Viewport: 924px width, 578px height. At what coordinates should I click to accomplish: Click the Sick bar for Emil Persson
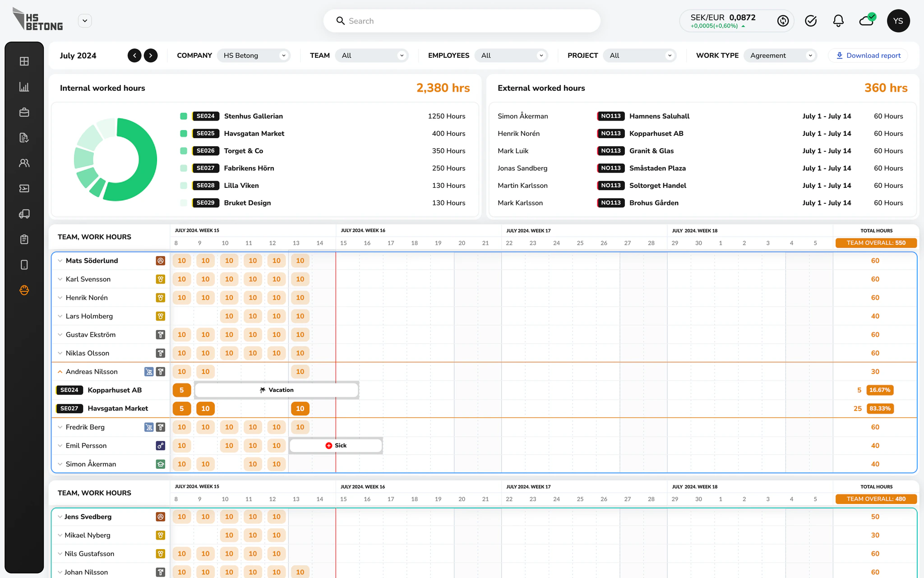(336, 446)
